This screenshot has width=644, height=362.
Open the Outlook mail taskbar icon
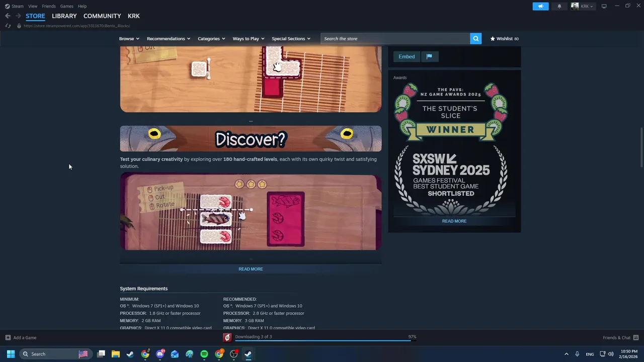[175, 354]
